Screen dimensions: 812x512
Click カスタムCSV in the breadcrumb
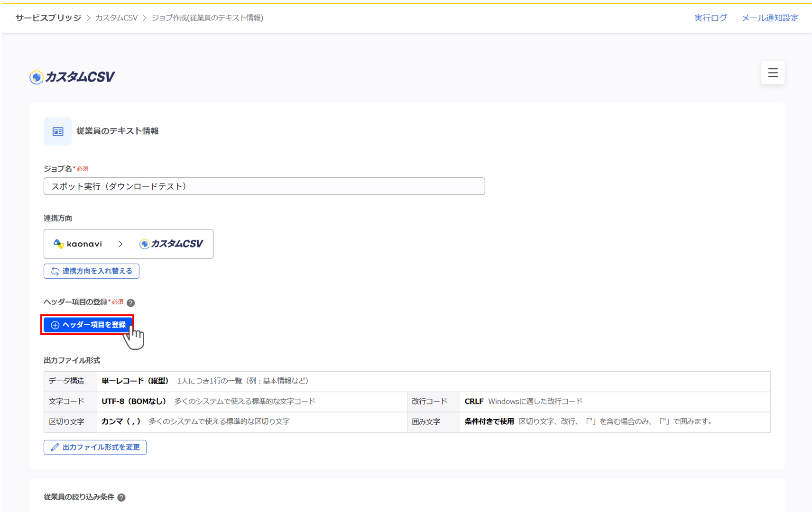click(x=116, y=18)
